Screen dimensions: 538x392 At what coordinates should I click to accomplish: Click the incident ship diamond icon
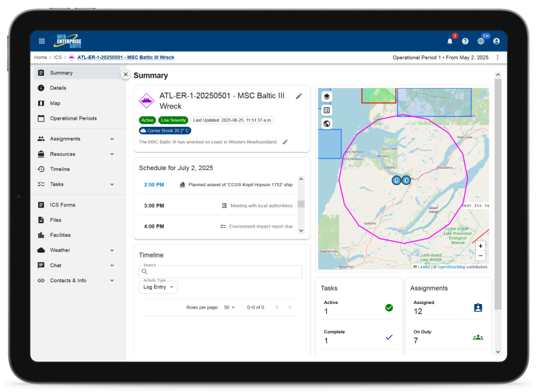[x=146, y=101]
